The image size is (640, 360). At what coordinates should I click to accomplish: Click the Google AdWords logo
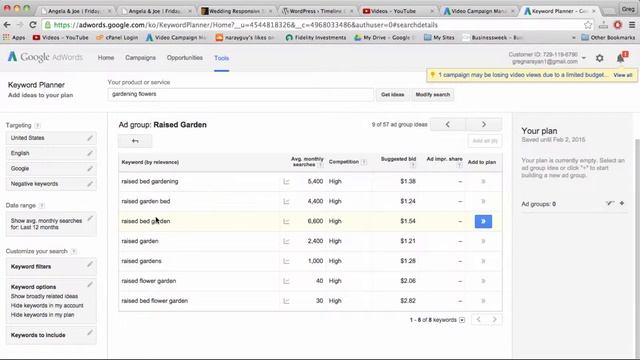[x=45, y=57]
